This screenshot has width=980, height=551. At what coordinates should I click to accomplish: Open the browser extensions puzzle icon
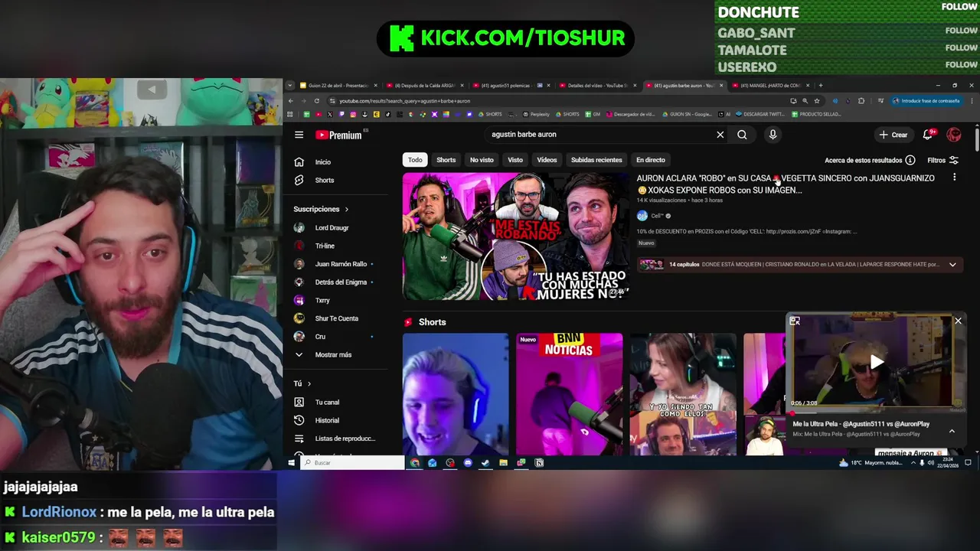point(861,101)
